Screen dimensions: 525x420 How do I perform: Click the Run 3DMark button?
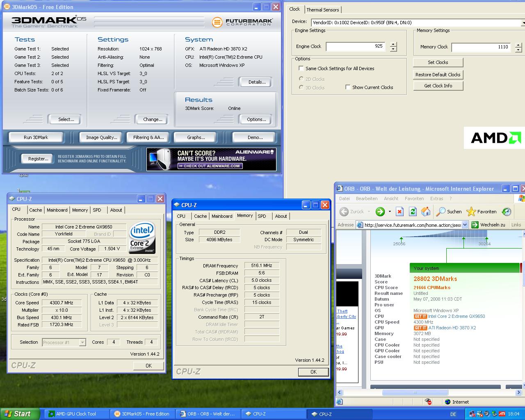[36, 137]
